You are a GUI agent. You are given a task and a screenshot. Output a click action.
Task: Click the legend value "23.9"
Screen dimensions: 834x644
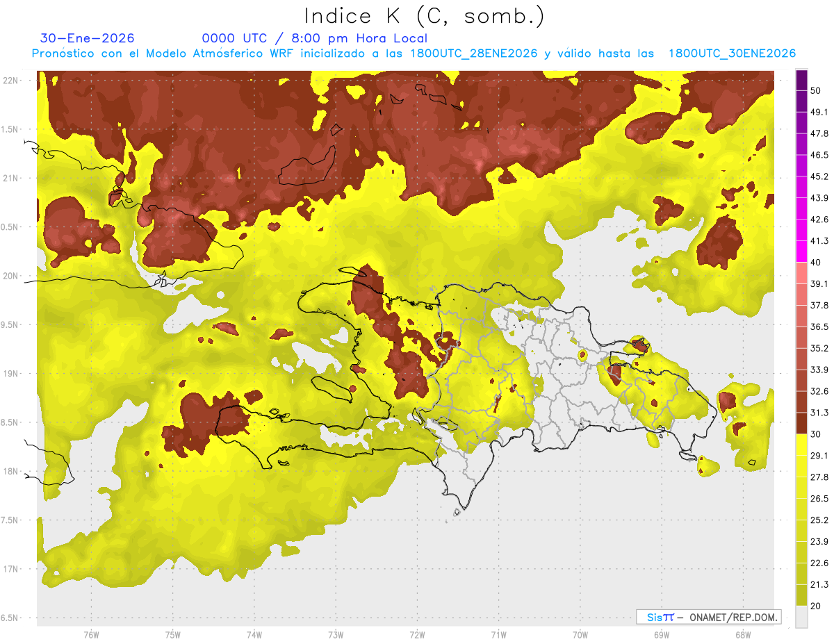point(820,541)
